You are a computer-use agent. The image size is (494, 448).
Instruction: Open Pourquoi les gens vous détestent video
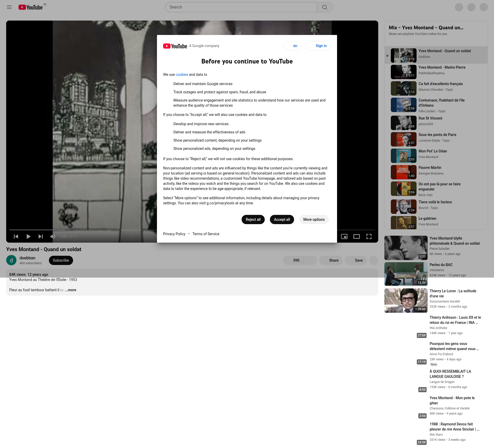[x=454, y=346]
